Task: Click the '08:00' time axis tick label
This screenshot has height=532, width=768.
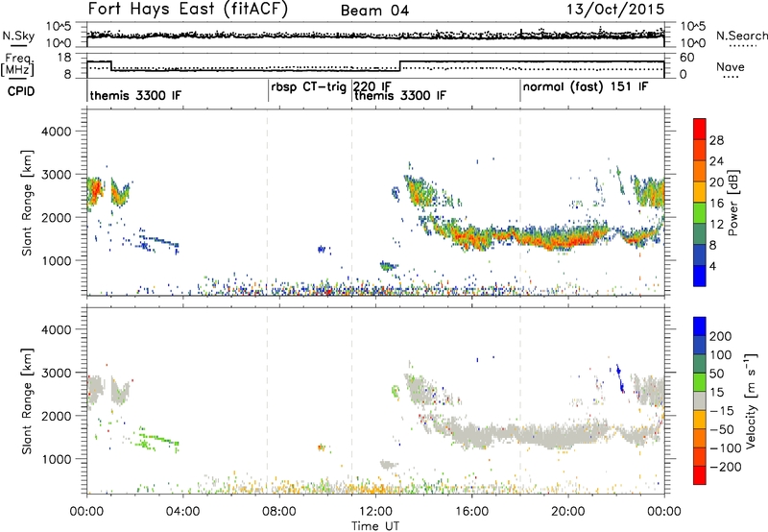Action: pos(279,512)
